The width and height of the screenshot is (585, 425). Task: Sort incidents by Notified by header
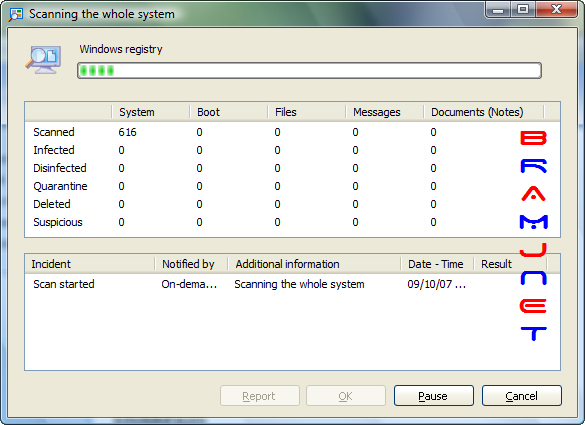click(x=191, y=264)
